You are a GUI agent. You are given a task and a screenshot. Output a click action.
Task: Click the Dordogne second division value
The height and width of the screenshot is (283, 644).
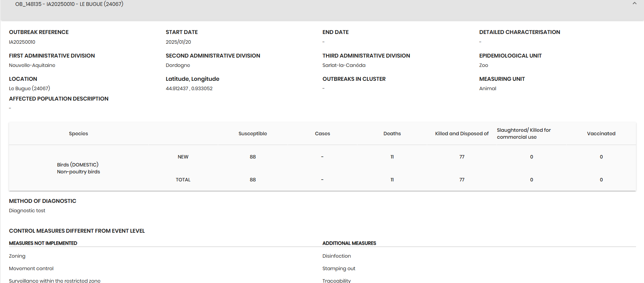pos(178,65)
